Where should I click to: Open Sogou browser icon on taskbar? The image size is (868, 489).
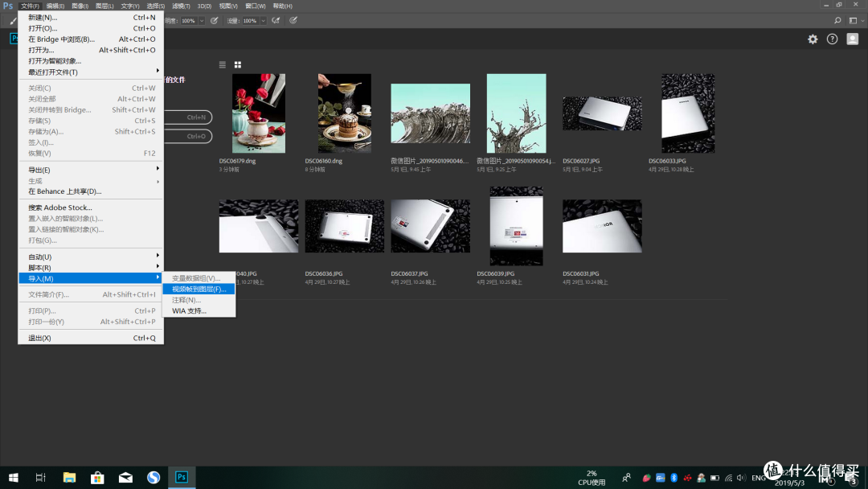tap(154, 478)
